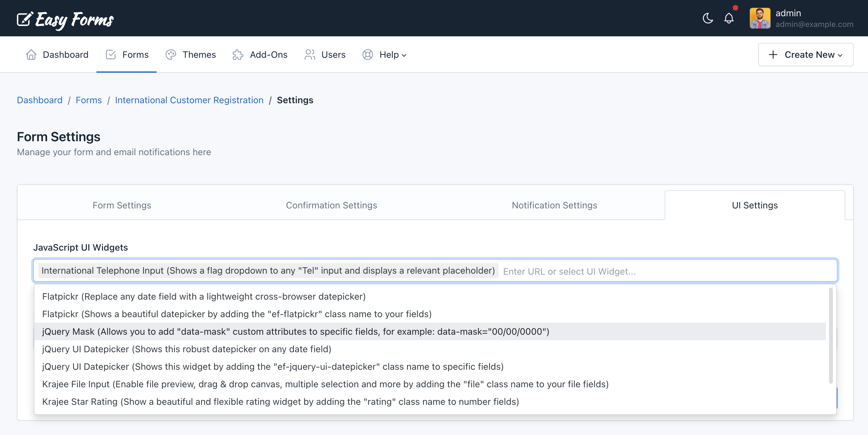Viewport: 868px width, 435px height.
Task: Click the Forms checkbox icon
Action: [110, 55]
